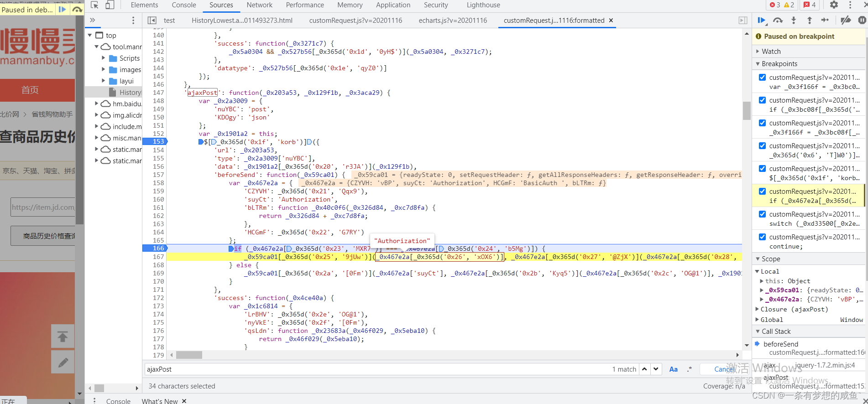Open errors and warnings counter
Viewport: 868px width, 404px height.
pyautogui.click(x=782, y=5)
